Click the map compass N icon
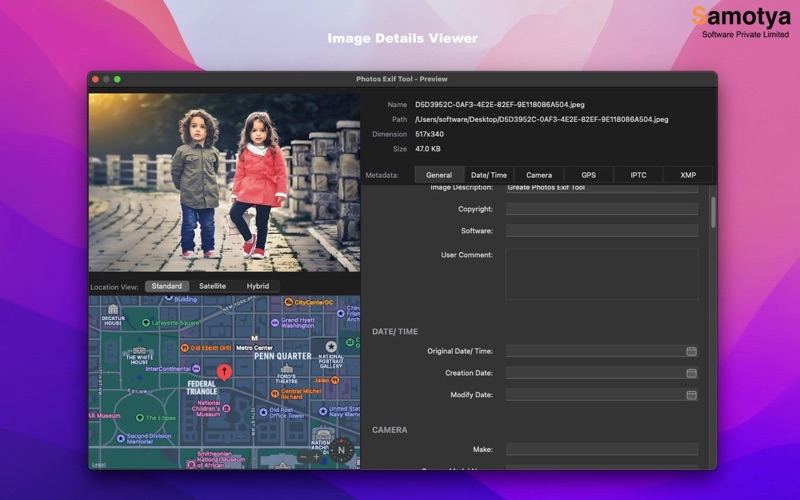 [341, 450]
